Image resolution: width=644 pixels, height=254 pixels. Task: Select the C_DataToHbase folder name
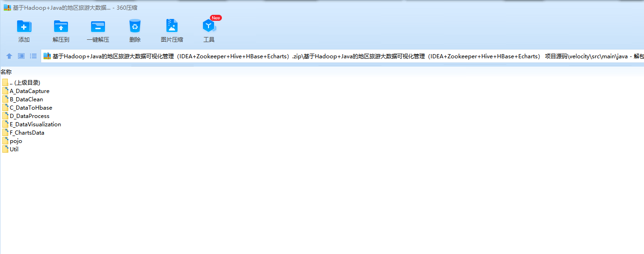(31, 108)
